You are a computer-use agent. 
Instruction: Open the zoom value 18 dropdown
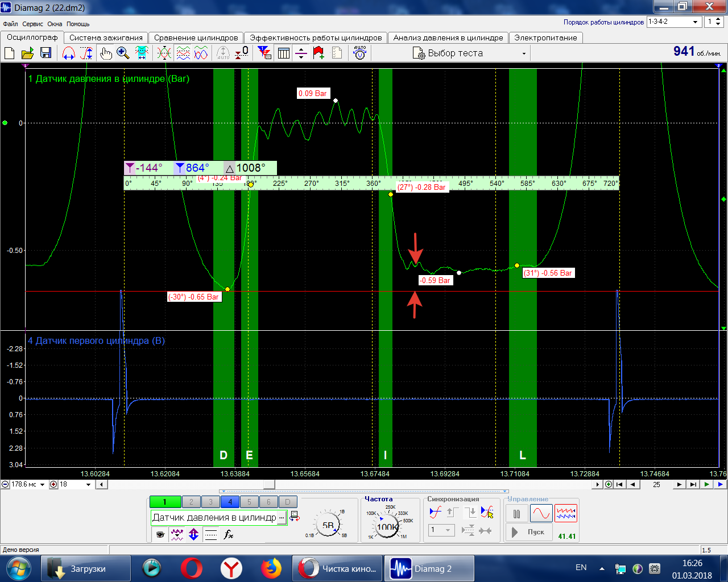pos(88,485)
